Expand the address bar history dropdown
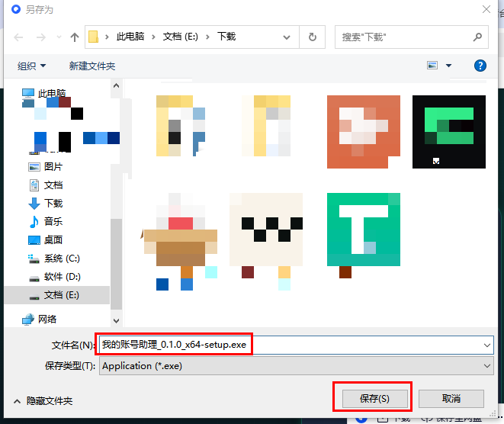 [287, 37]
